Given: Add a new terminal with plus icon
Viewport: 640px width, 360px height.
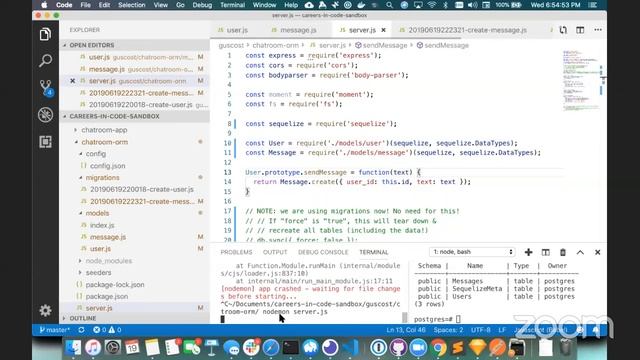Looking at the screenshot, I should (x=528, y=252).
